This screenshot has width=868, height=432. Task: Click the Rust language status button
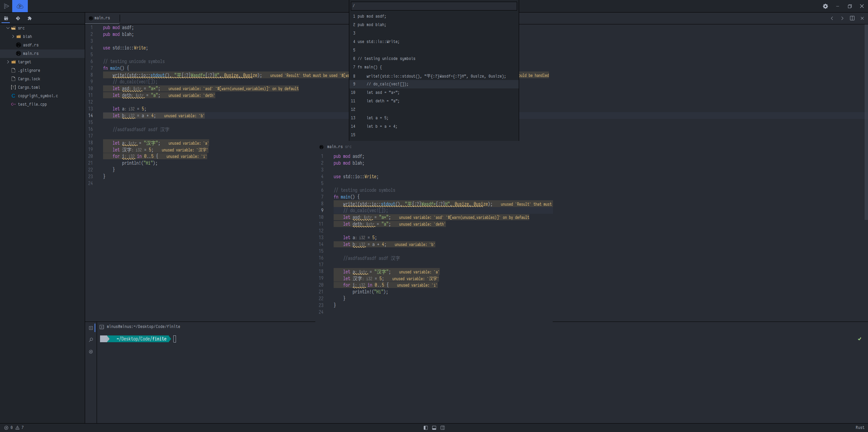(x=860, y=428)
